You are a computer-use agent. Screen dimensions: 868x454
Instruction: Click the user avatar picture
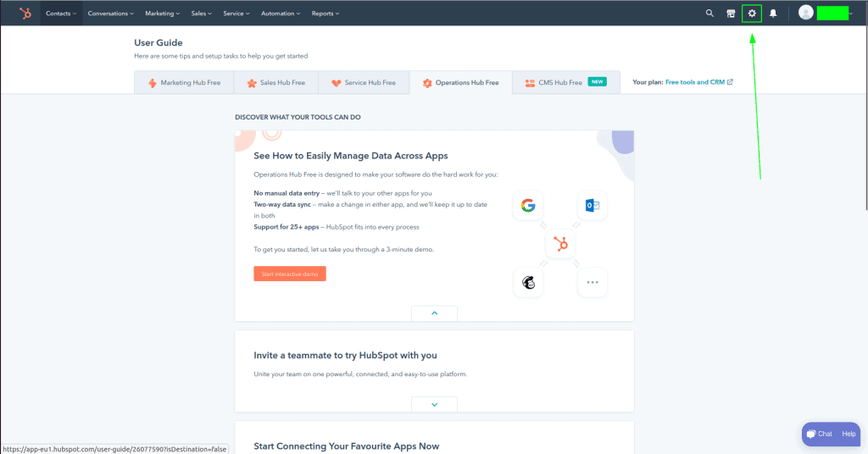[x=806, y=13]
